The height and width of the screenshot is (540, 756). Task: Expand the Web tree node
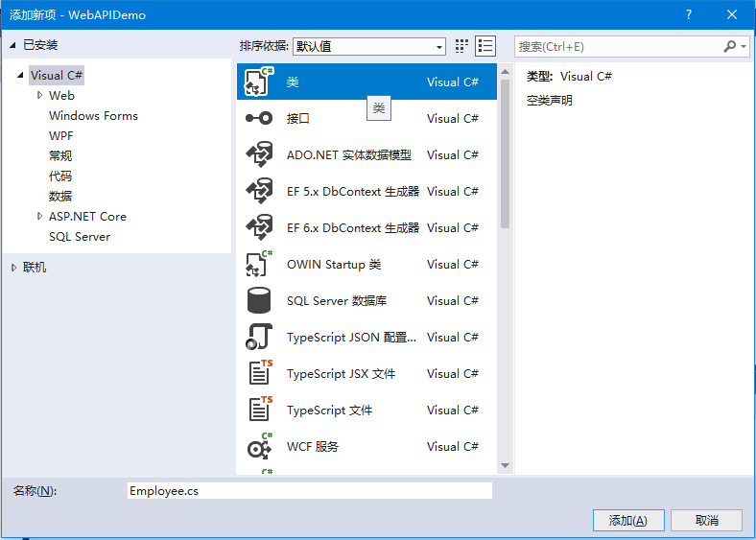click(39, 95)
